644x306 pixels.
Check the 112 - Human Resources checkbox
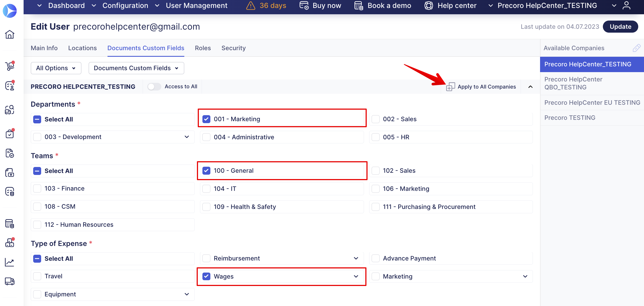point(37,225)
